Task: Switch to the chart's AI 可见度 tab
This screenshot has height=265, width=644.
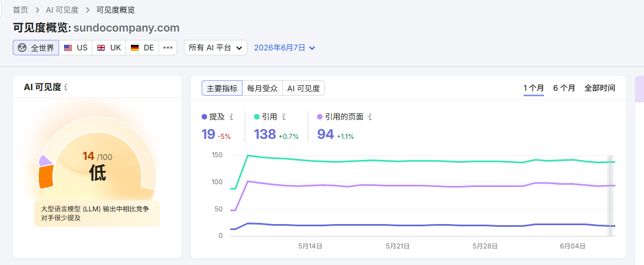Action: pos(304,88)
